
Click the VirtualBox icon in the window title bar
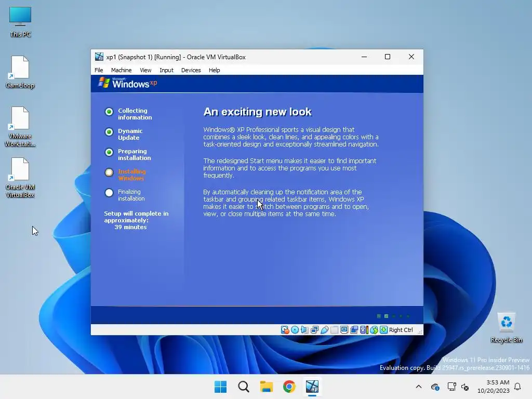[x=99, y=57]
